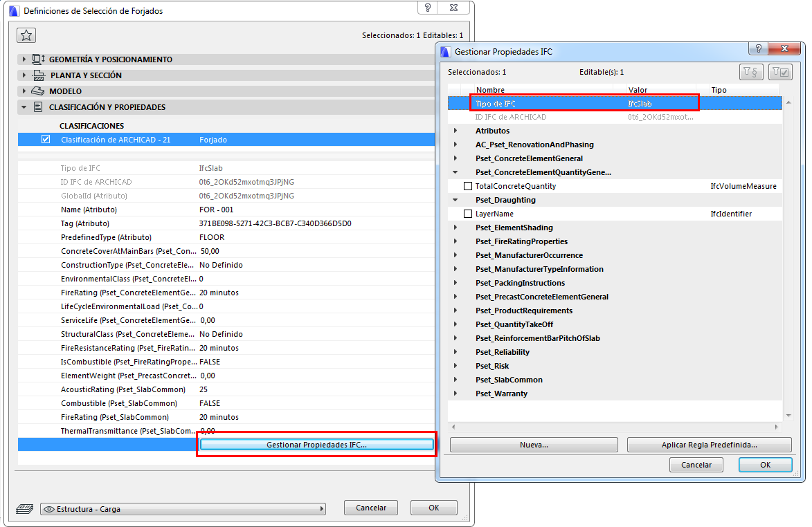Click Cancelar in the Forjados settings dialog
Image resolution: width=812 pixels, height=527 pixels.
pos(371,508)
